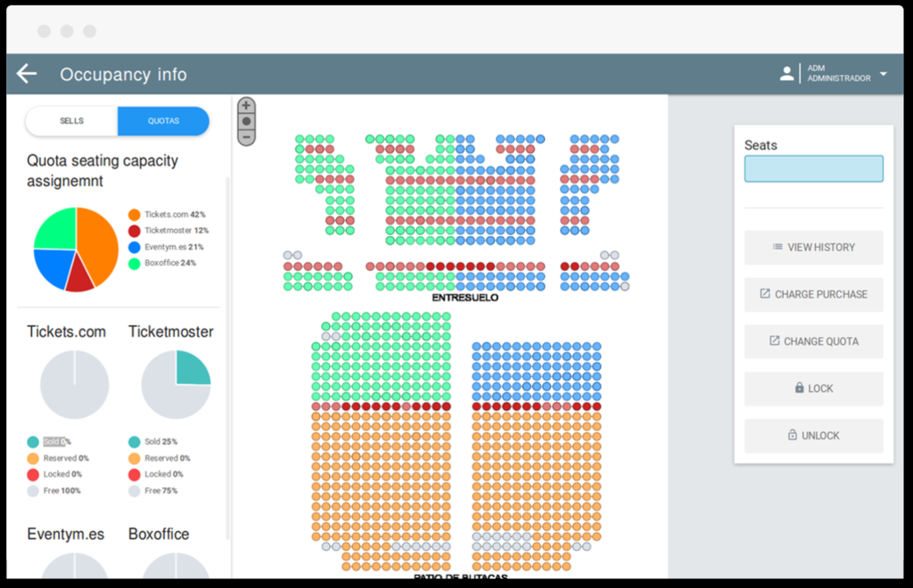Viewport: 913px width, 588px height.
Task: Click the back arrow icon
Action: [27, 74]
